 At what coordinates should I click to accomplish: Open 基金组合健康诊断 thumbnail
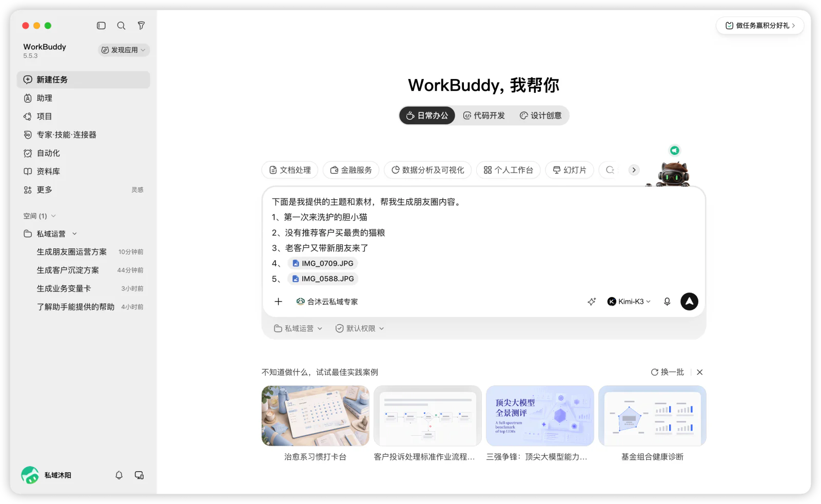point(652,416)
